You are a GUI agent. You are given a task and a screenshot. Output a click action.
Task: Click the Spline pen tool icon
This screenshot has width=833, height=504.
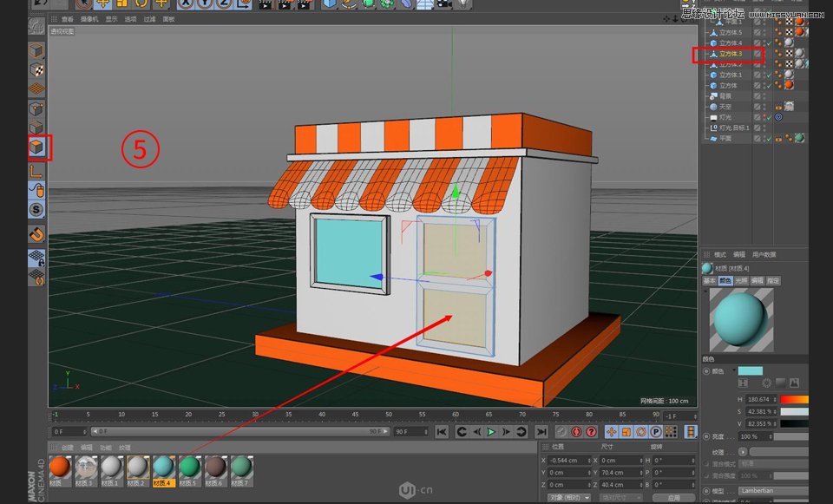[350, 5]
